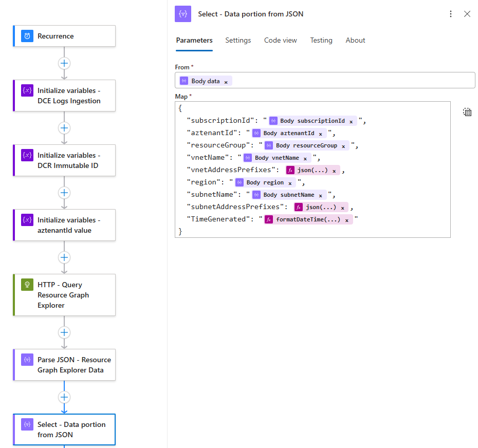Remove the Body data token from From field

[226, 82]
